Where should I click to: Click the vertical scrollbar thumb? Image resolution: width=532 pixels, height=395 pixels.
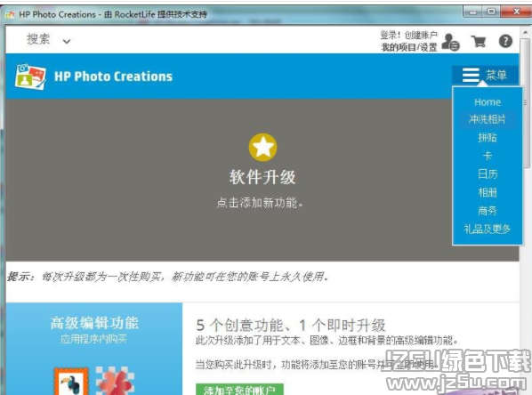pos(526,103)
